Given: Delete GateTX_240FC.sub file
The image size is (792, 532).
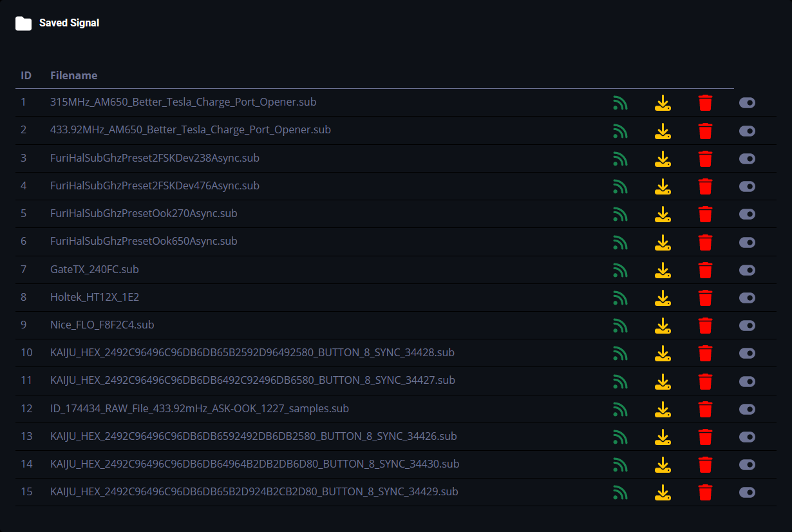Looking at the screenshot, I should pyautogui.click(x=706, y=270).
